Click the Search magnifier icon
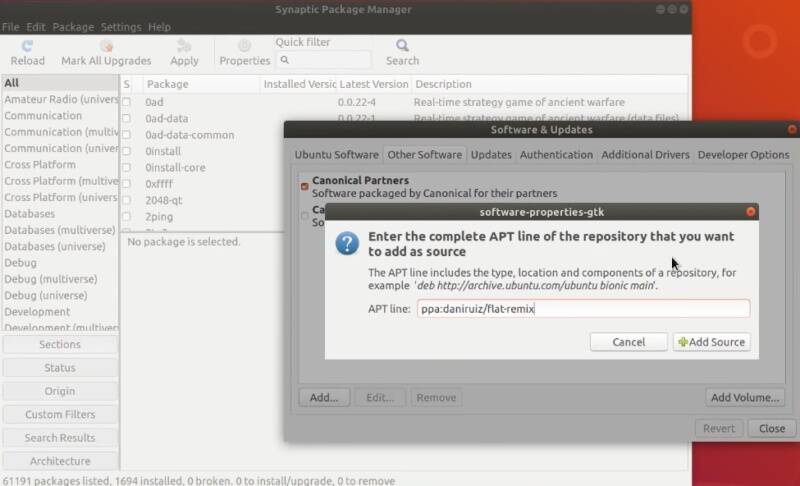 [402, 46]
